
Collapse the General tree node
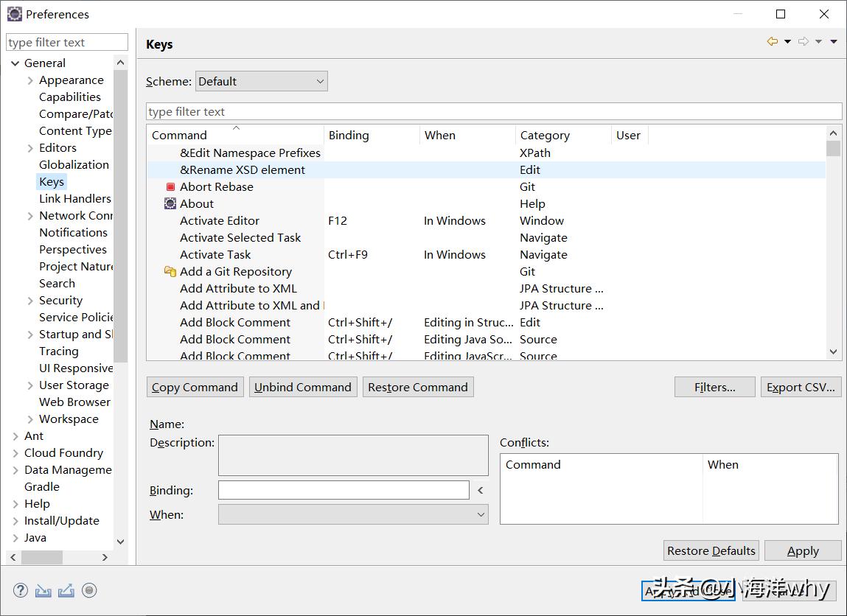tap(15, 63)
